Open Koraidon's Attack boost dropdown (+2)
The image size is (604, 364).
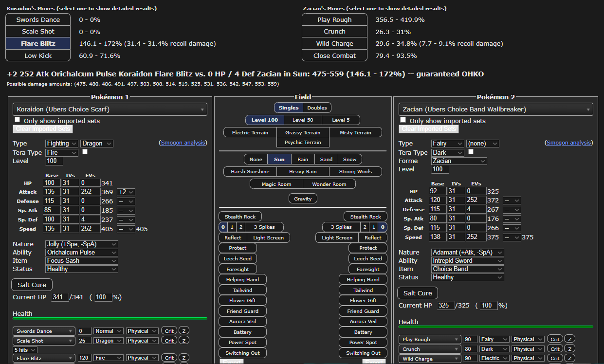click(126, 192)
